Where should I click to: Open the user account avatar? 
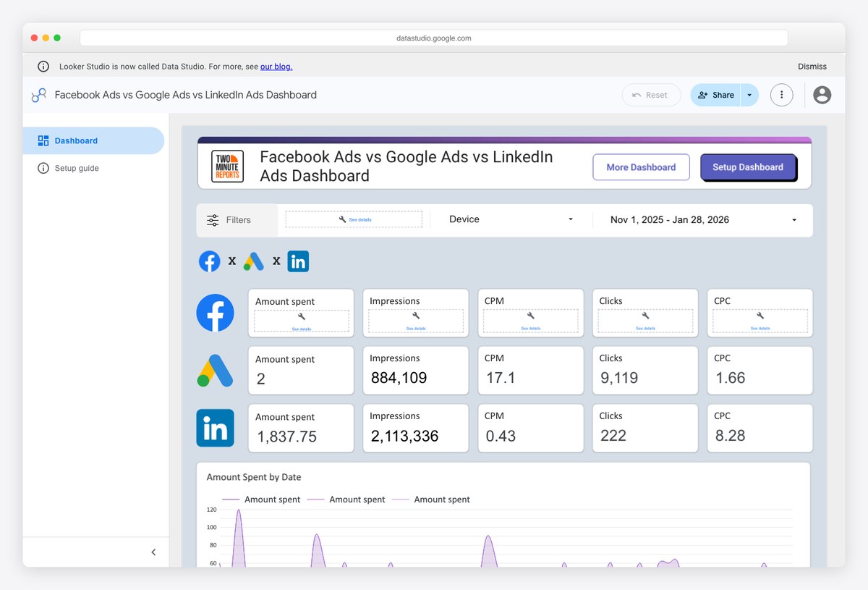(822, 95)
